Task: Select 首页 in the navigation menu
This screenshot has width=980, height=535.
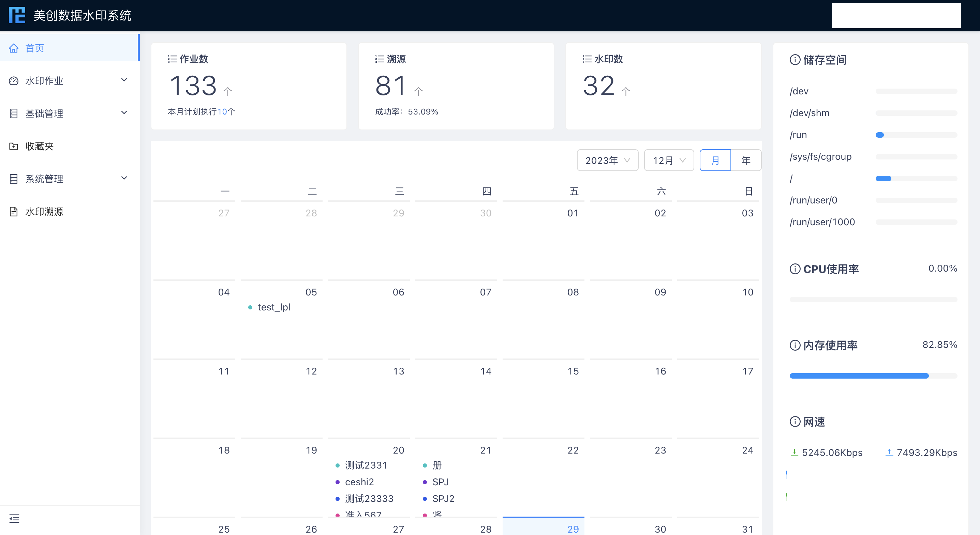Action: [x=34, y=48]
